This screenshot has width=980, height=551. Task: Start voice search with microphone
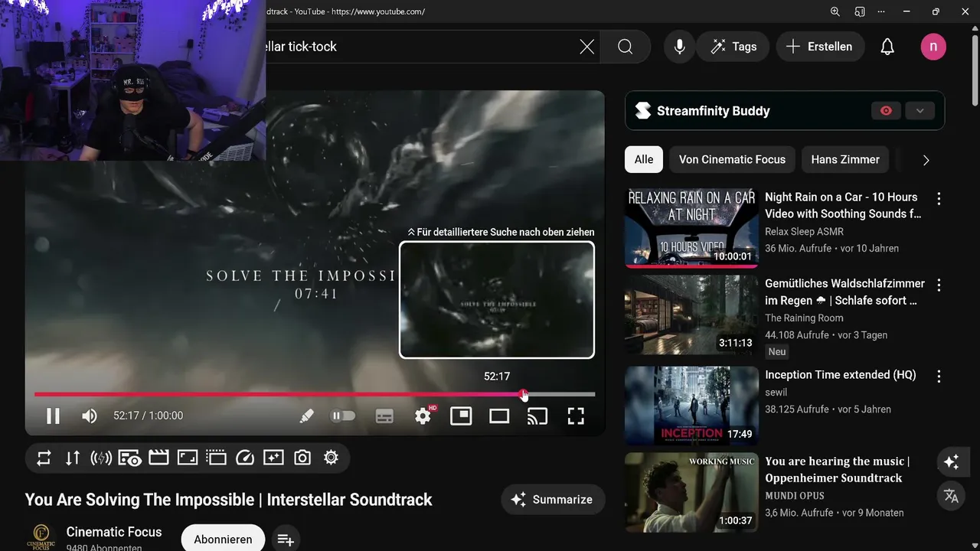679,47
